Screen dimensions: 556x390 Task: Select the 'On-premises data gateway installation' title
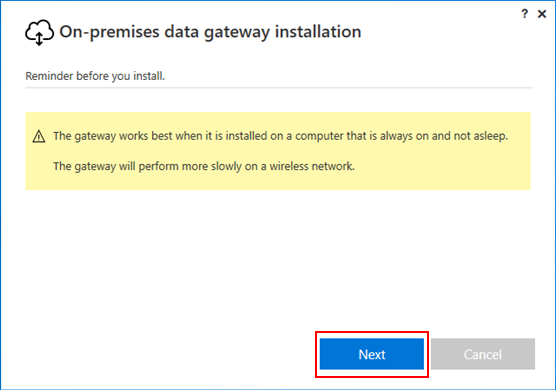(210, 32)
